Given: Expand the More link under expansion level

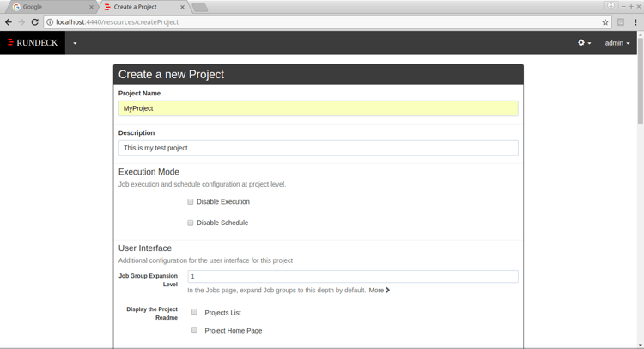Looking at the screenshot, I should [x=379, y=291].
